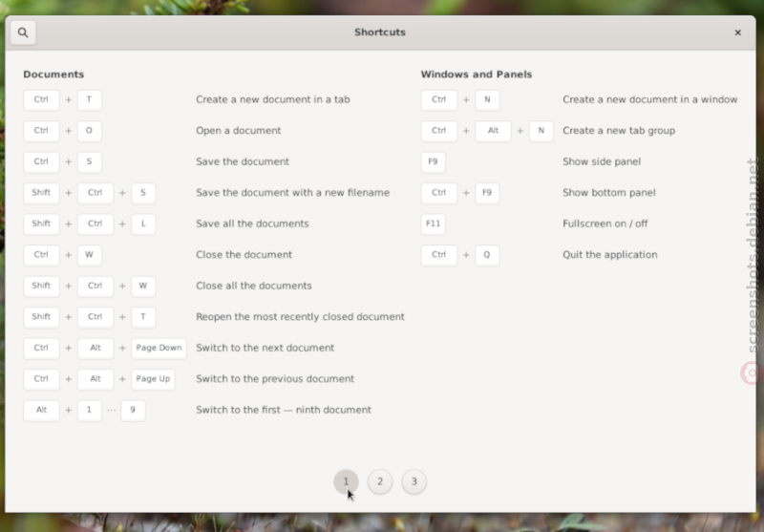Click the 'Save all the documents' text

pos(252,223)
